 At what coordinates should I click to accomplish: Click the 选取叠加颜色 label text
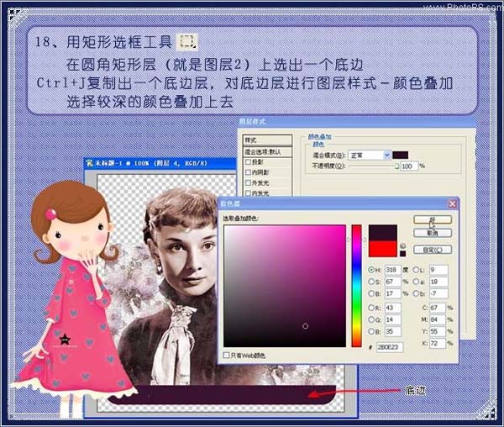tap(241, 219)
